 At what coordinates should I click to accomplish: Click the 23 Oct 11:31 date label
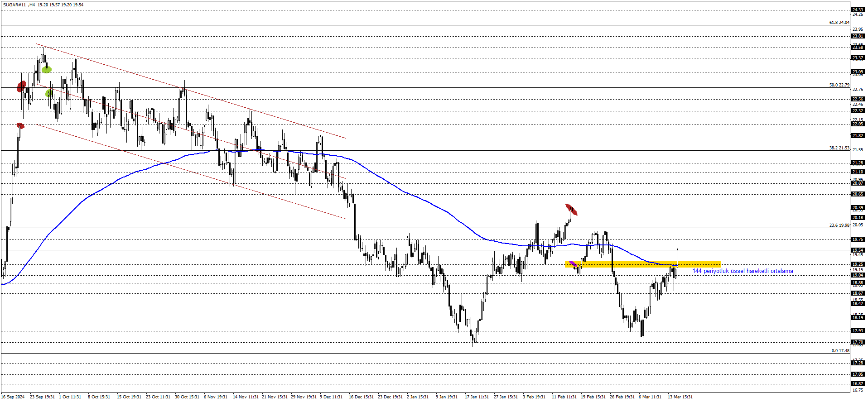(158, 397)
